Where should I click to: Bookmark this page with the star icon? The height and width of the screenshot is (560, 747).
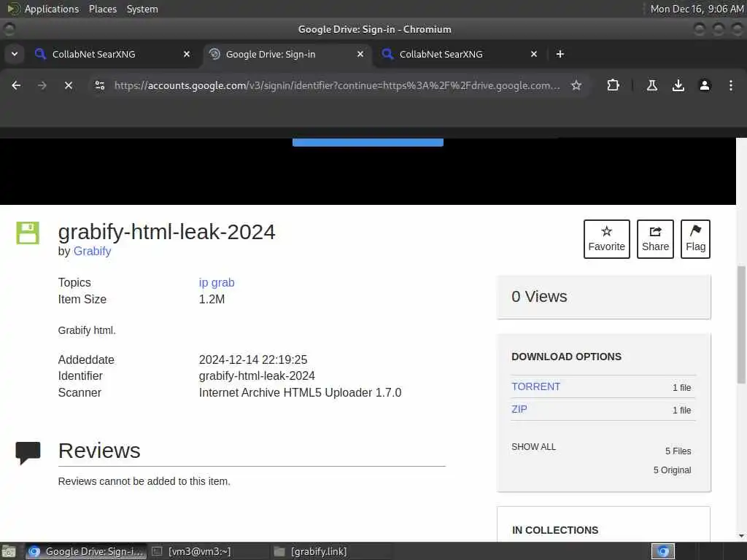576,85
